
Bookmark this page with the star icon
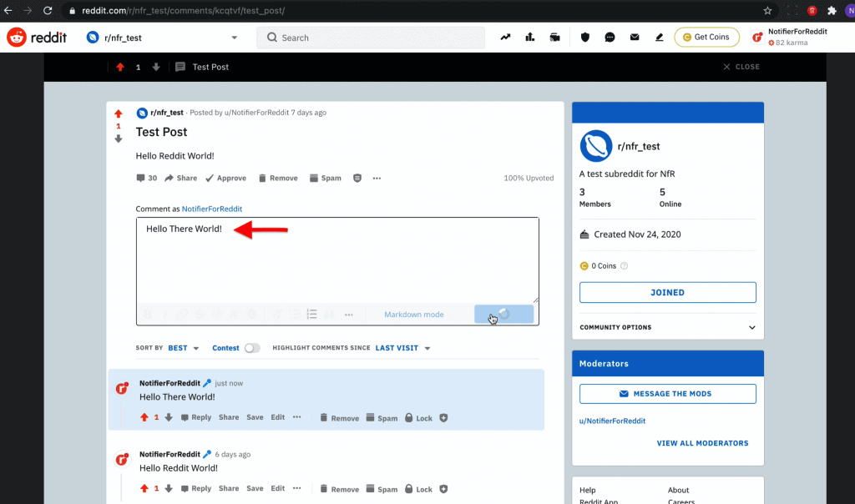click(x=768, y=10)
